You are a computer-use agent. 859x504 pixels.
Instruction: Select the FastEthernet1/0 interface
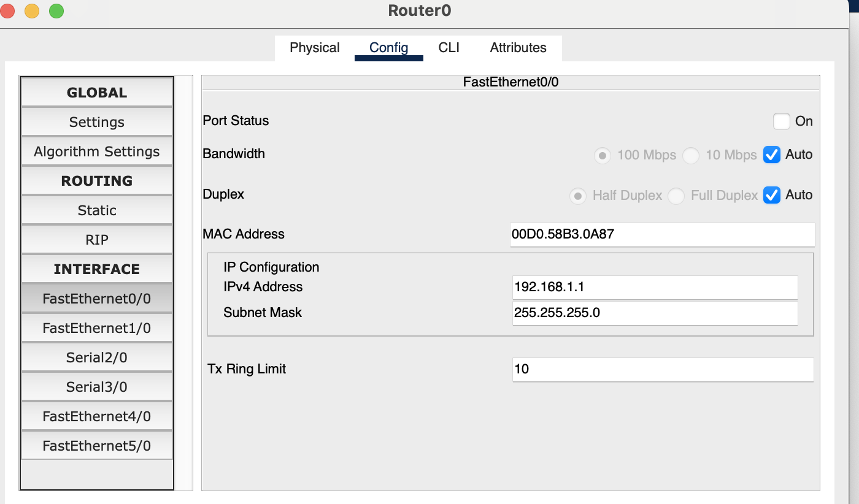point(97,328)
